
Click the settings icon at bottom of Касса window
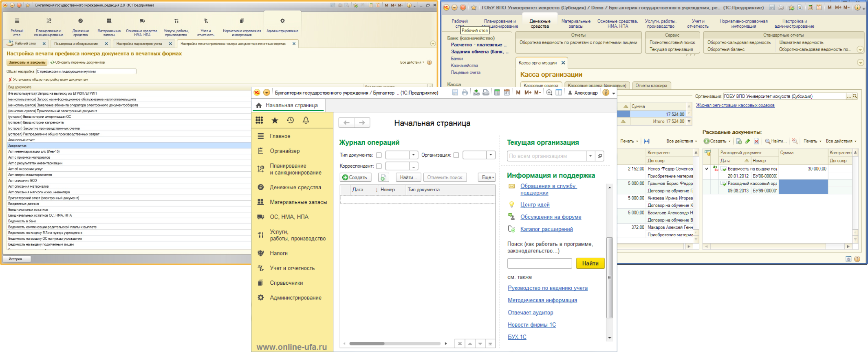848,259
